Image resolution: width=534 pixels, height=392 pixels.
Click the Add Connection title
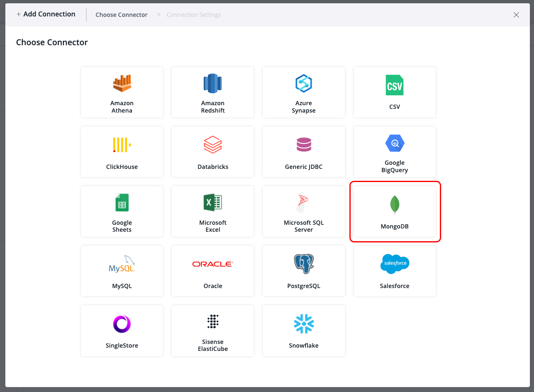pyautogui.click(x=46, y=14)
